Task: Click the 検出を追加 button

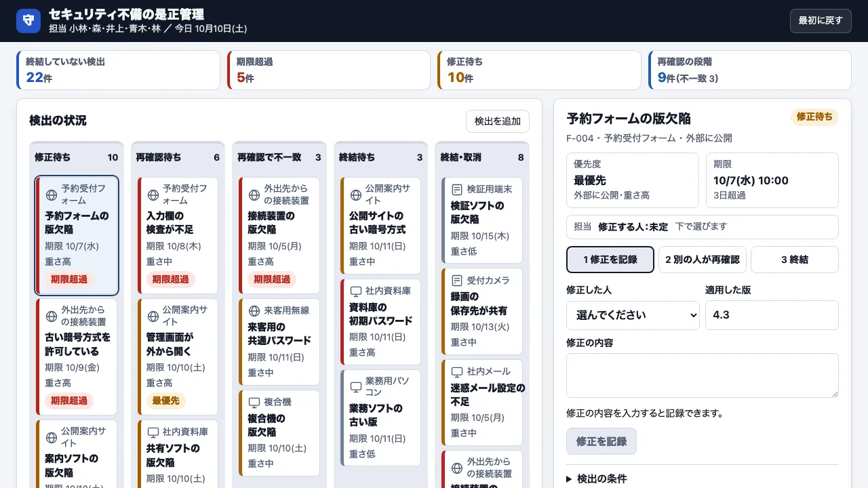Action: pos(498,121)
